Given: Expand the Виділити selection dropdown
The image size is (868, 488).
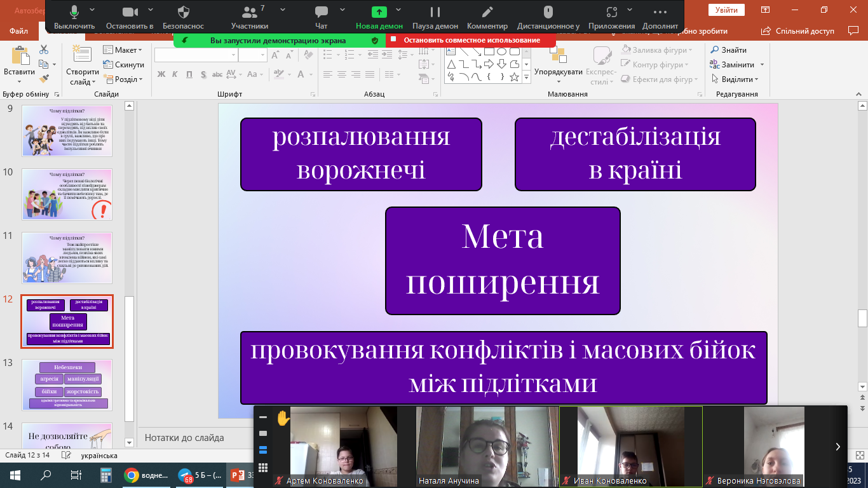Looking at the screenshot, I should [737, 79].
